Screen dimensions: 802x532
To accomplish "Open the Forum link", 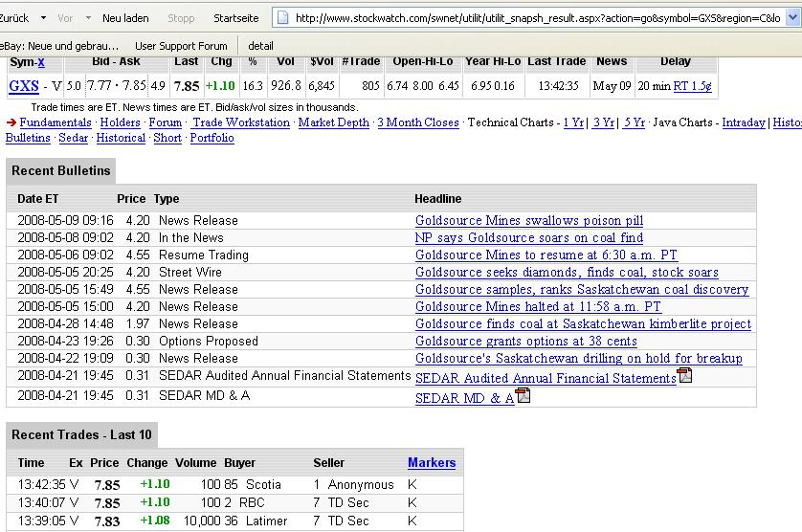I will click(166, 122).
